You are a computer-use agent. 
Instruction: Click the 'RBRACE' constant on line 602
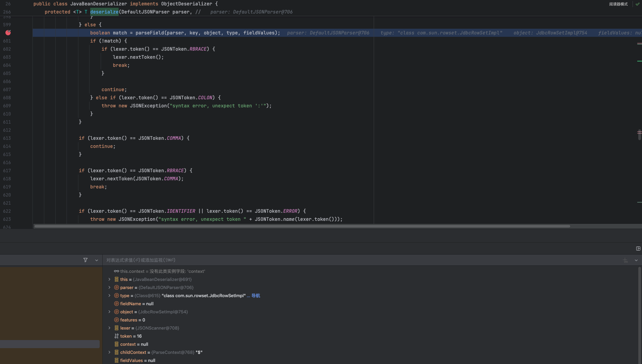(x=198, y=49)
